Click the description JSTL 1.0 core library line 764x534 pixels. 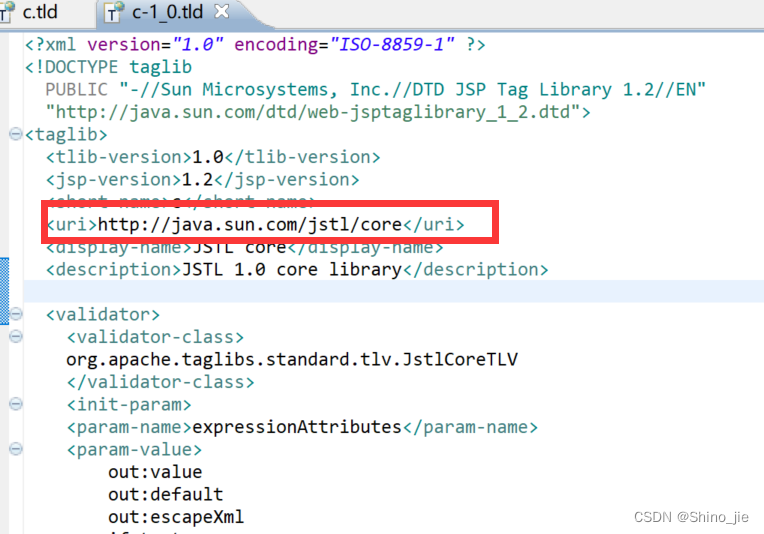click(297, 269)
